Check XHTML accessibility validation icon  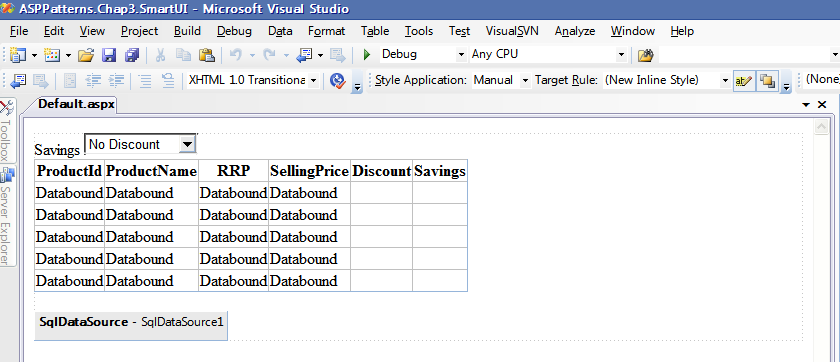click(x=338, y=81)
